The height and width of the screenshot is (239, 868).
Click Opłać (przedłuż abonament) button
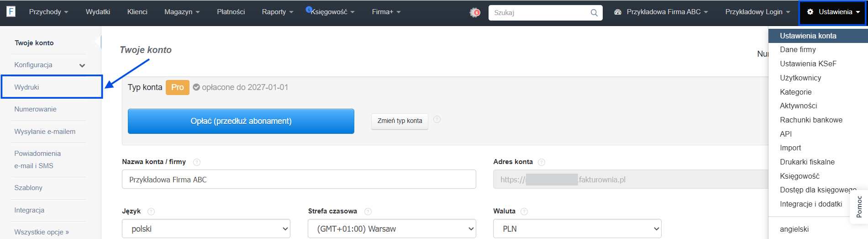pyautogui.click(x=241, y=121)
